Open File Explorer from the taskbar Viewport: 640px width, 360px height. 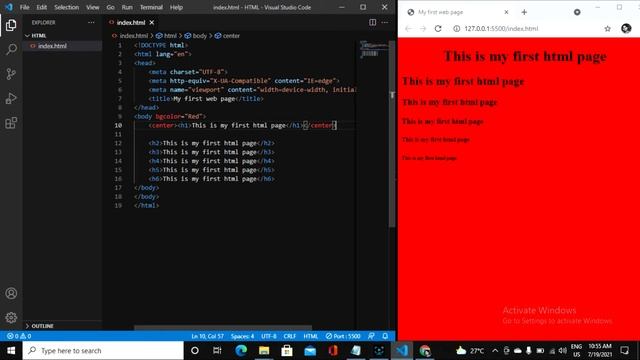click(264, 350)
